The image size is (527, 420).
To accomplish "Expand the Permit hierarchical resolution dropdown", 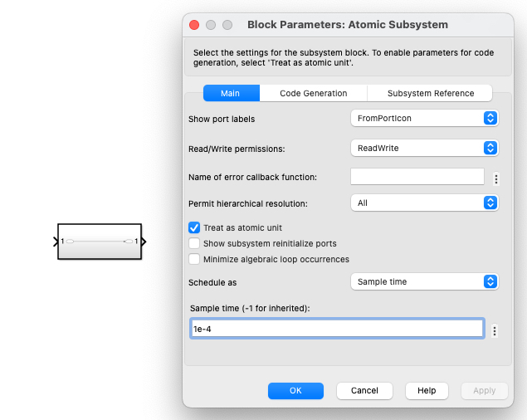I will pyautogui.click(x=424, y=203).
